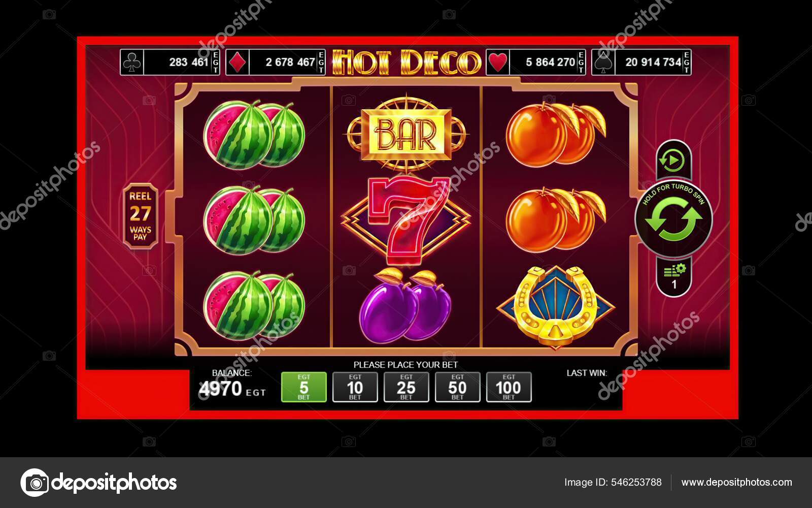Choose the 100 EGT bet button

pyautogui.click(x=509, y=387)
